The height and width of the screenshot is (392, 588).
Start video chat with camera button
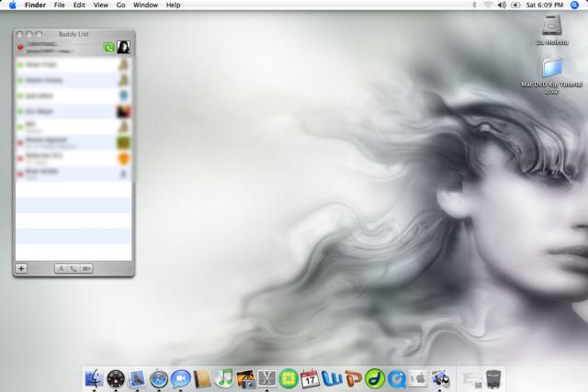pos(86,268)
